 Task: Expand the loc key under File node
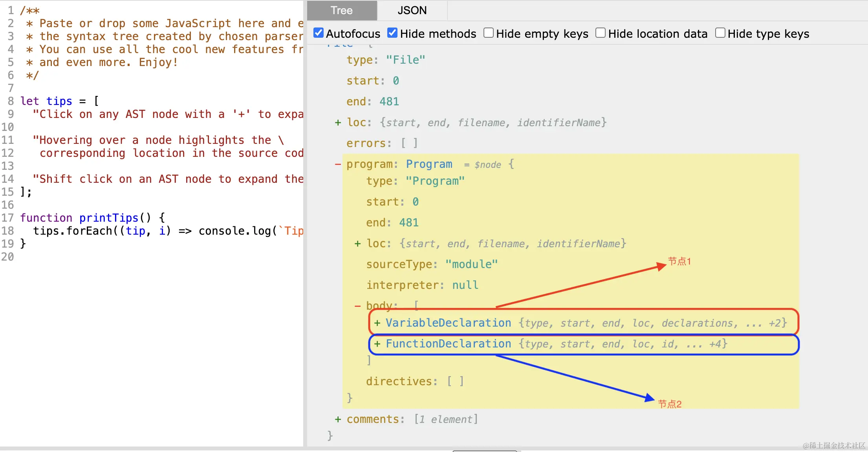(338, 123)
